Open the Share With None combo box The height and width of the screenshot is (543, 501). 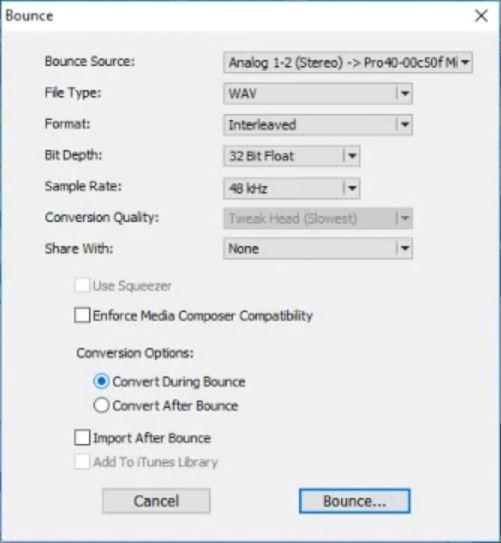pos(318,248)
